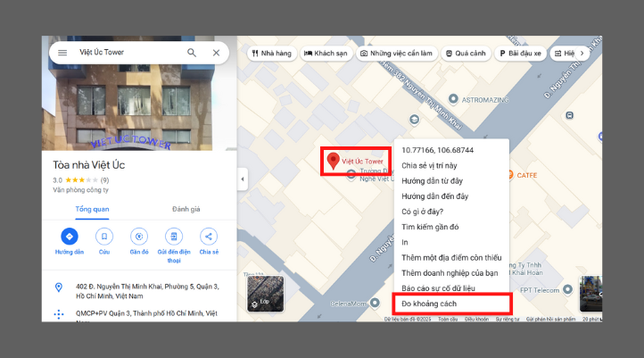
Task: Select Thêm một địa điểm còn thiếu
Action: coord(451,258)
